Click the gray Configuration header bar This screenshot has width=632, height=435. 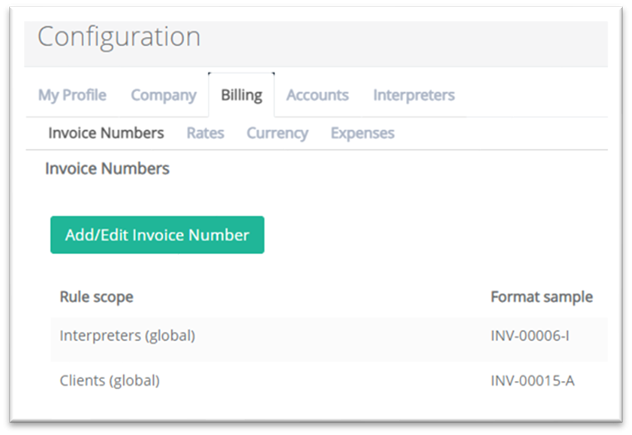point(316,44)
